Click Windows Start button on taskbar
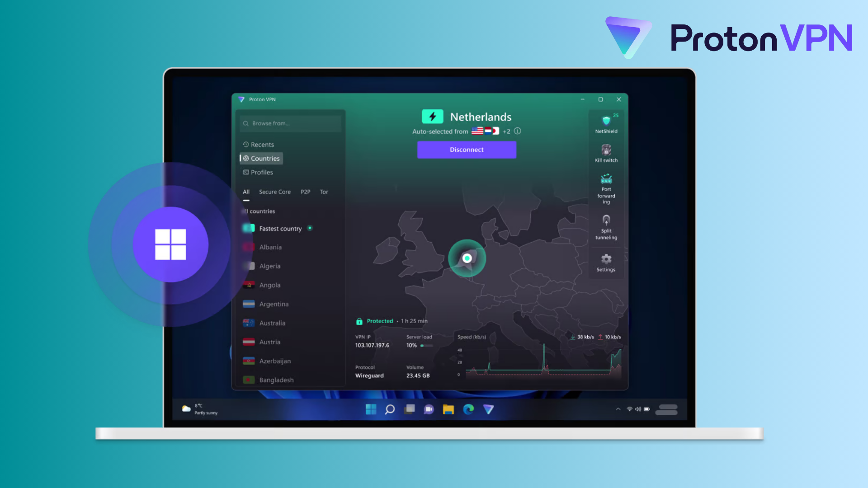Screen dimensions: 868x488 pos(371,409)
